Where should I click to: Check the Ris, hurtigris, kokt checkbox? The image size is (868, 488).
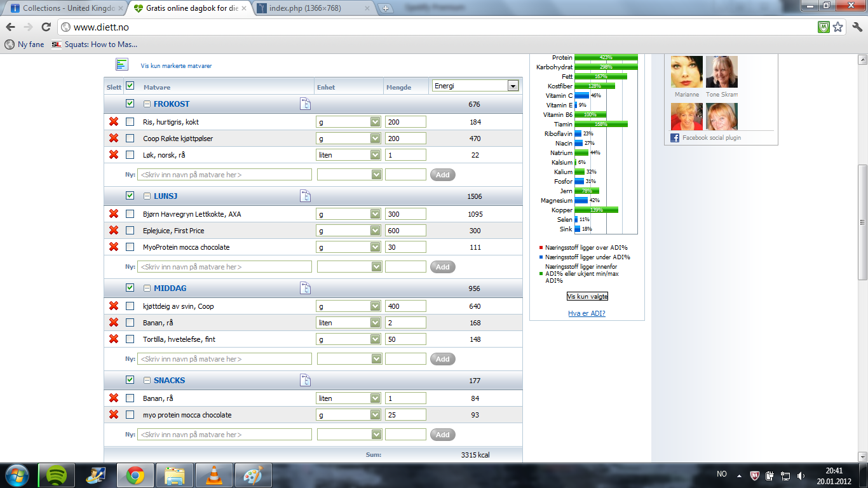pos(130,121)
